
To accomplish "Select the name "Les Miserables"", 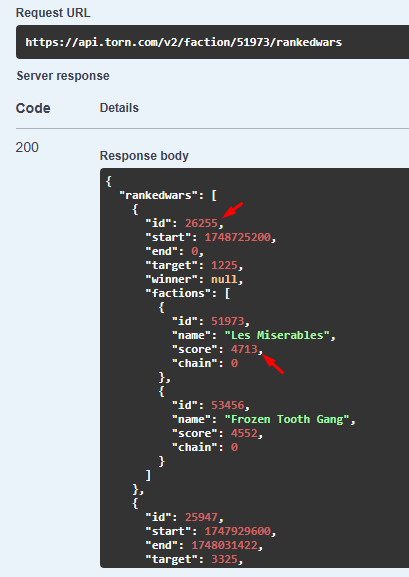I will 278,335.
